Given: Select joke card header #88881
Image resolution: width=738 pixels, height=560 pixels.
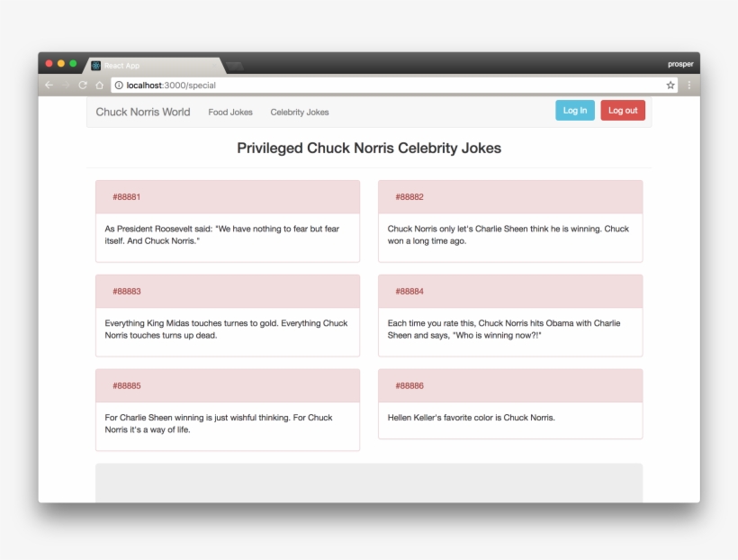Looking at the screenshot, I should [x=227, y=197].
